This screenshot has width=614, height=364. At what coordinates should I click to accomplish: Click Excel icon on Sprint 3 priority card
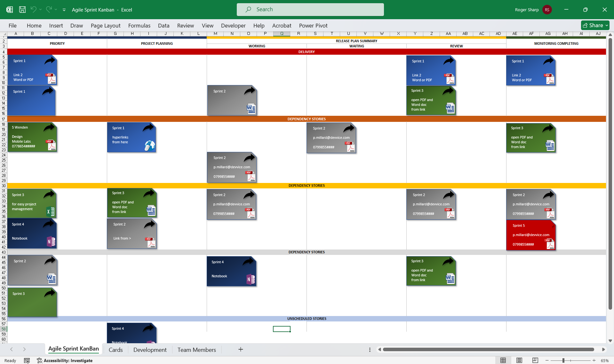tap(51, 211)
